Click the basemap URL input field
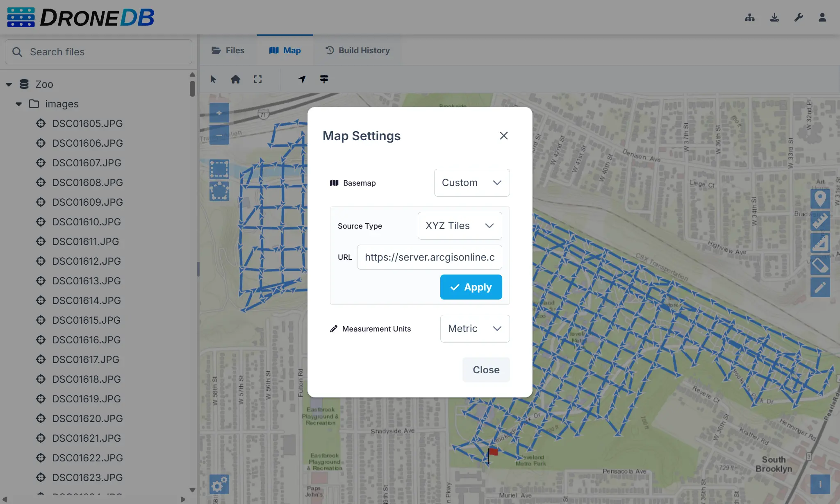The height and width of the screenshot is (504, 840). pyautogui.click(x=429, y=257)
